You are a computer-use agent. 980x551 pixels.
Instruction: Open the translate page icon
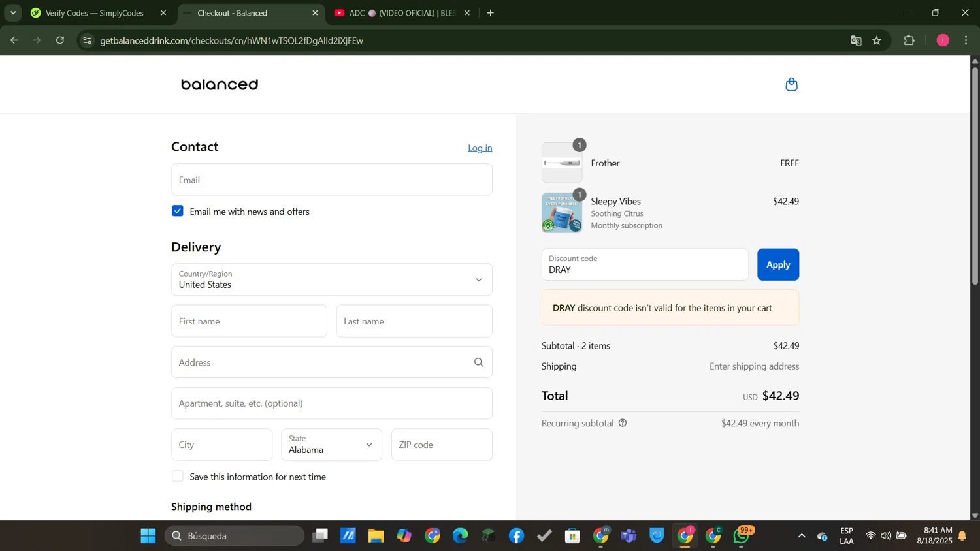click(x=856, y=40)
